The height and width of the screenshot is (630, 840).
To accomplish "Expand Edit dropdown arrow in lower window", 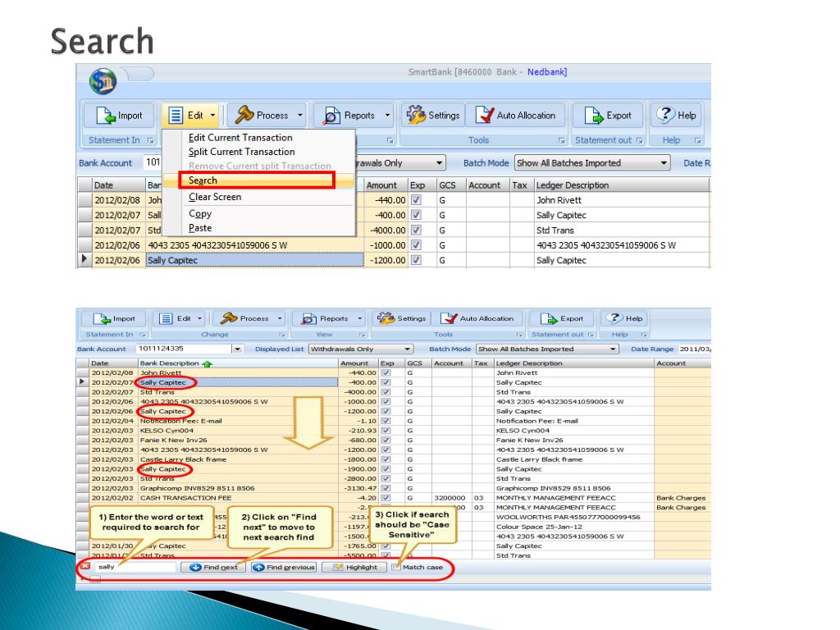I will pyautogui.click(x=200, y=319).
